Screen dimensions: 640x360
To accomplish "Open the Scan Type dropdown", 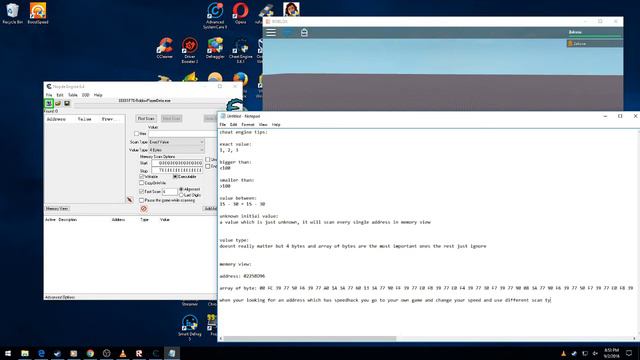I will point(176,142).
